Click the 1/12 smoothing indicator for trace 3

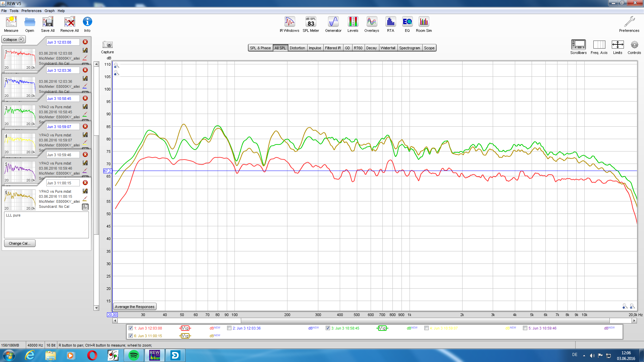[x=382, y=328]
